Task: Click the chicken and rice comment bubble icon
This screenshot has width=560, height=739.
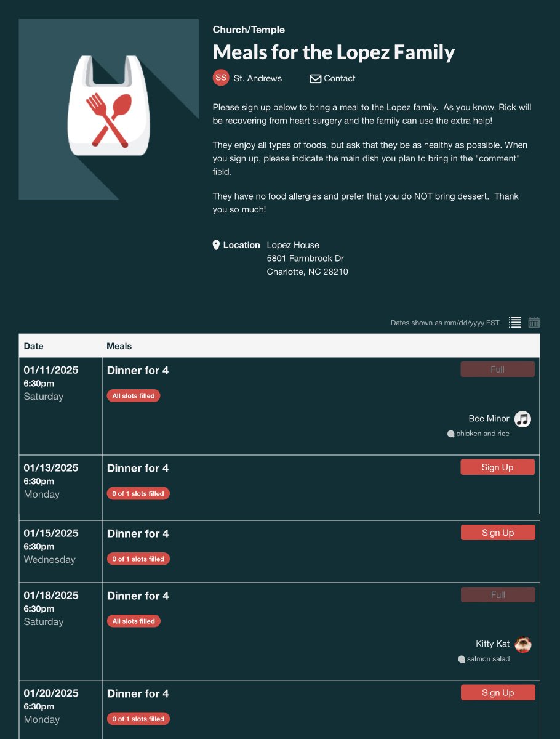Action: click(x=451, y=434)
